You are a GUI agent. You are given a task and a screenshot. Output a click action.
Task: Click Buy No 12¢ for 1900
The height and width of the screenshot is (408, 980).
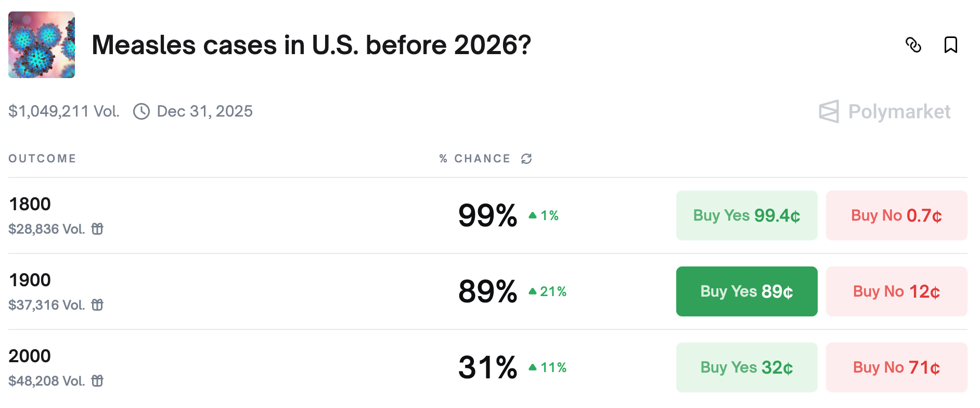pos(896,291)
